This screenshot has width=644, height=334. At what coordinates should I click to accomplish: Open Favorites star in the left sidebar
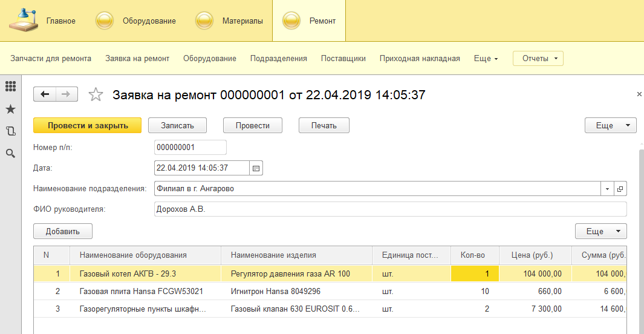(x=11, y=110)
